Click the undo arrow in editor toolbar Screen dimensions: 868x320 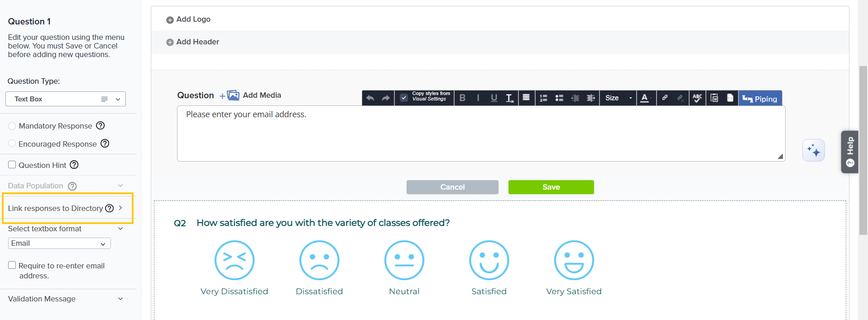click(x=370, y=98)
